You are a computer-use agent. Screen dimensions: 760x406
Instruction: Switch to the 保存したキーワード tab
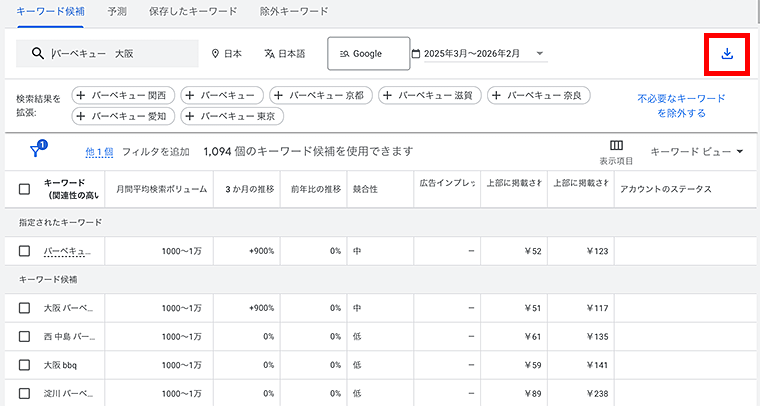193,11
